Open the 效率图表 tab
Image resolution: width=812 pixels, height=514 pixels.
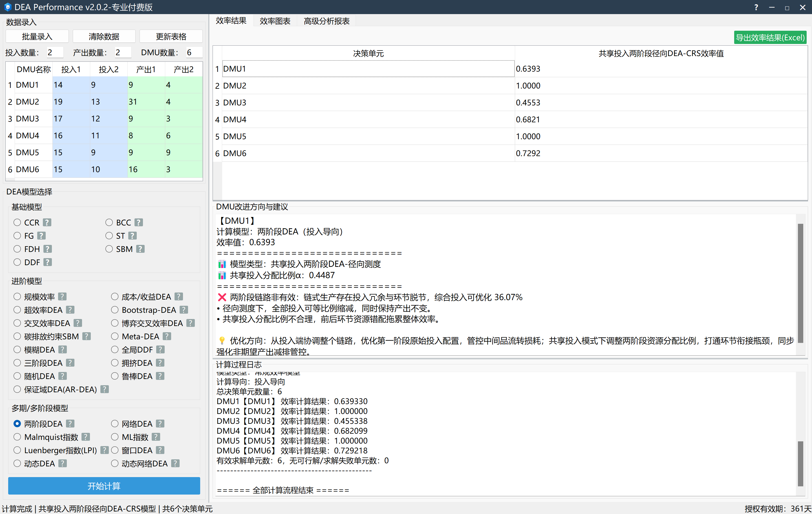point(275,21)
